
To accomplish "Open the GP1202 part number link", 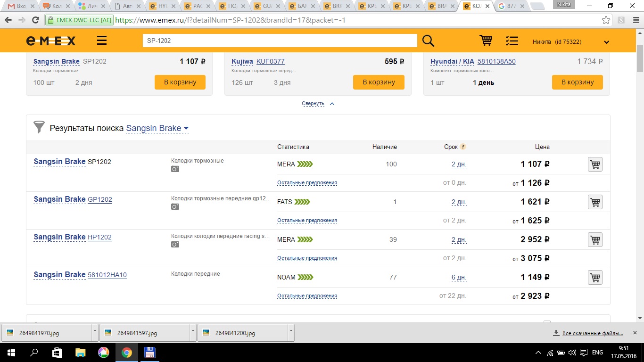I will [100, 199].
